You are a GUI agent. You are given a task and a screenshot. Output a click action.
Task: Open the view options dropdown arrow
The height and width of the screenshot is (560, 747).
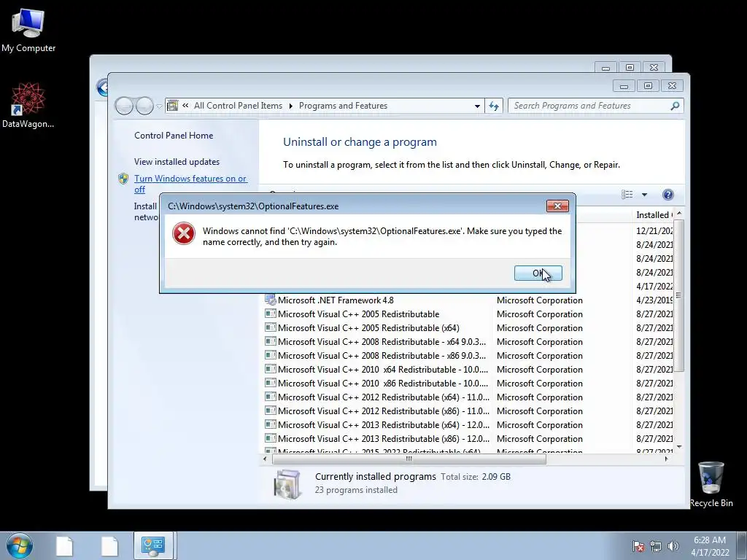point(644,194)
